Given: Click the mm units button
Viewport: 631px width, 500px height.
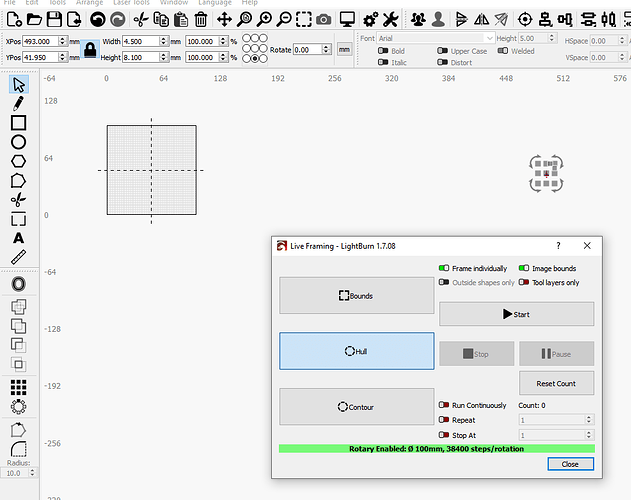Looking at the screenshot, I should coord(344,50).
